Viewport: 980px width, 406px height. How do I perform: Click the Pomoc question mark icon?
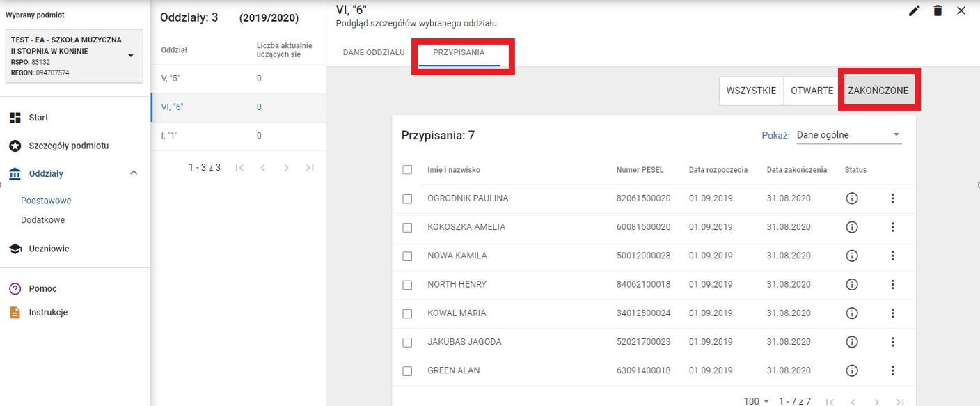(x=15, y=289)
